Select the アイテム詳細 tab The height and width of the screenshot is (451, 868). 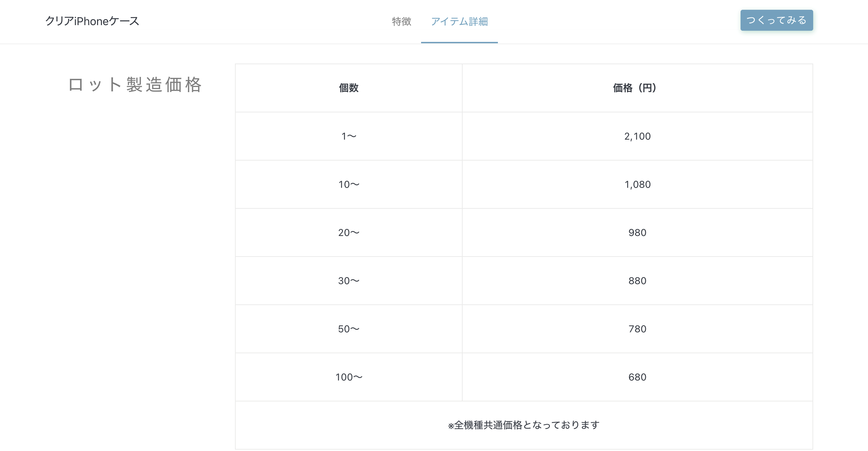point(459,22)
